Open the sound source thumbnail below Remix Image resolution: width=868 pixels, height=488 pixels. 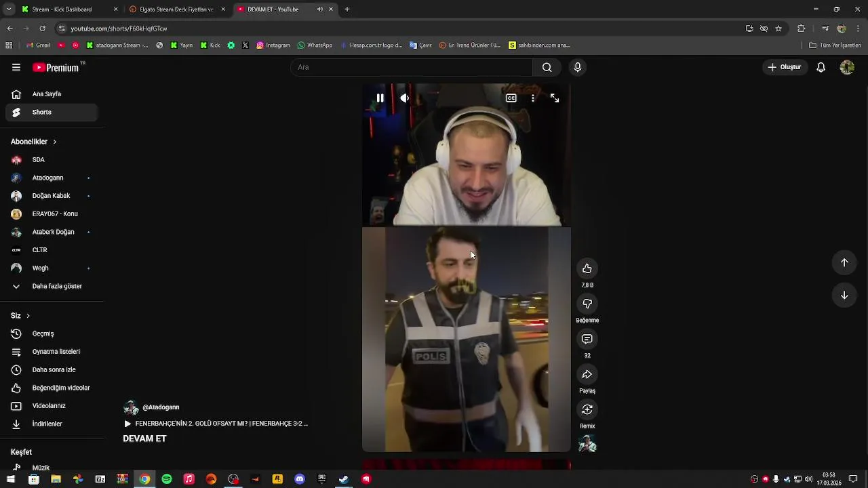587,444
